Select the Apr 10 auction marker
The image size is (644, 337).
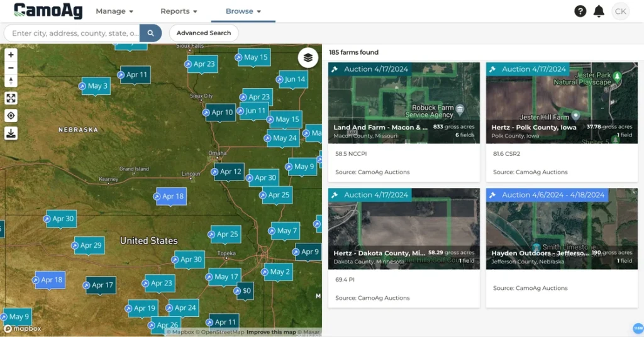coord(220,113)
